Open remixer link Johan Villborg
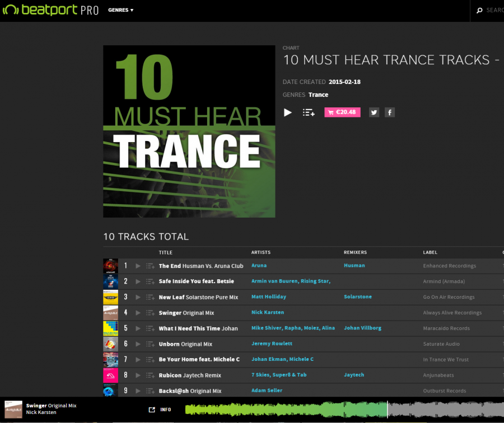 coord(362,328)
